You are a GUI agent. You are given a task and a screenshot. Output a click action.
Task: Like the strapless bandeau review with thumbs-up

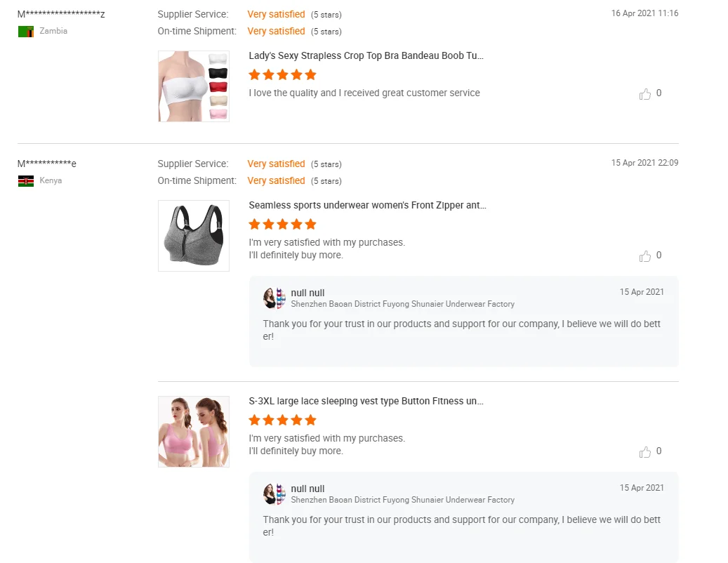tap(645, 94)
